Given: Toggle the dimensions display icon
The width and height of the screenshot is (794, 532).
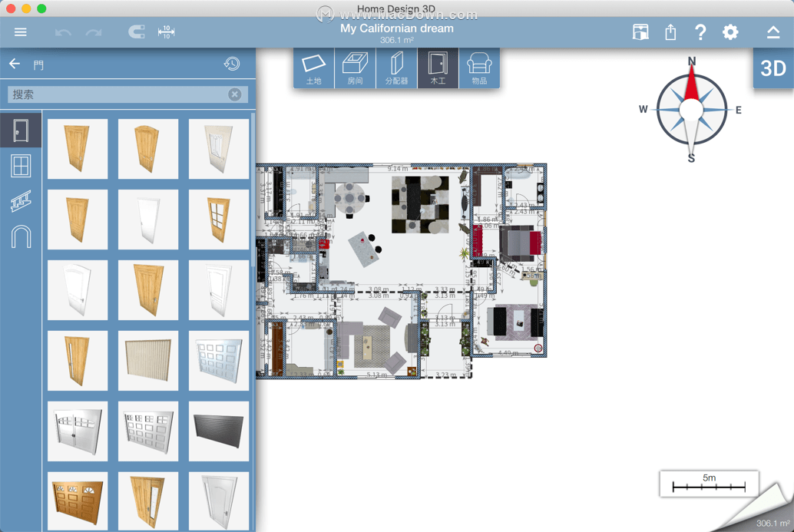Looking at the screenshot, I should click(166, 32).
